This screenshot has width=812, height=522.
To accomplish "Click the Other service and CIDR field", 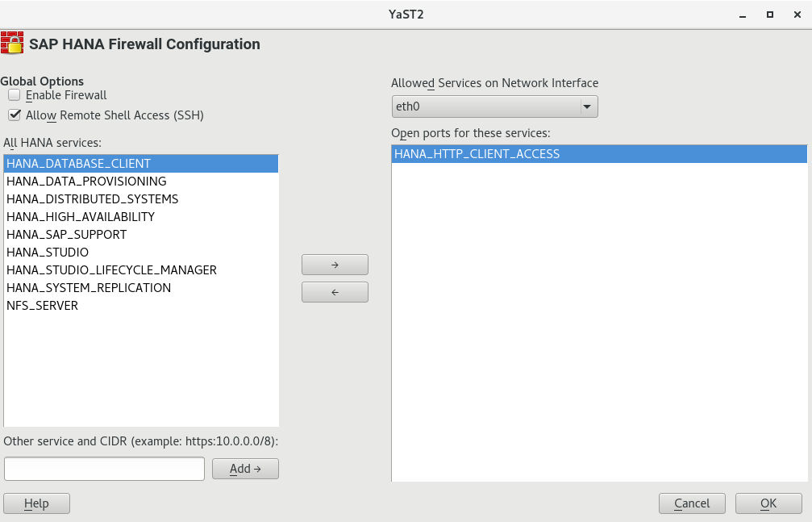I will (x=104, y=469).
